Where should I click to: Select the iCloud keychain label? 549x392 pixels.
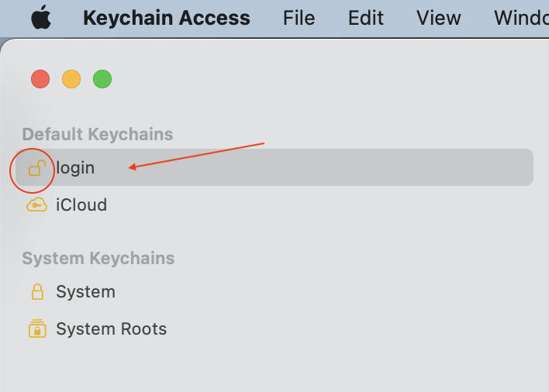pos(81,205)
